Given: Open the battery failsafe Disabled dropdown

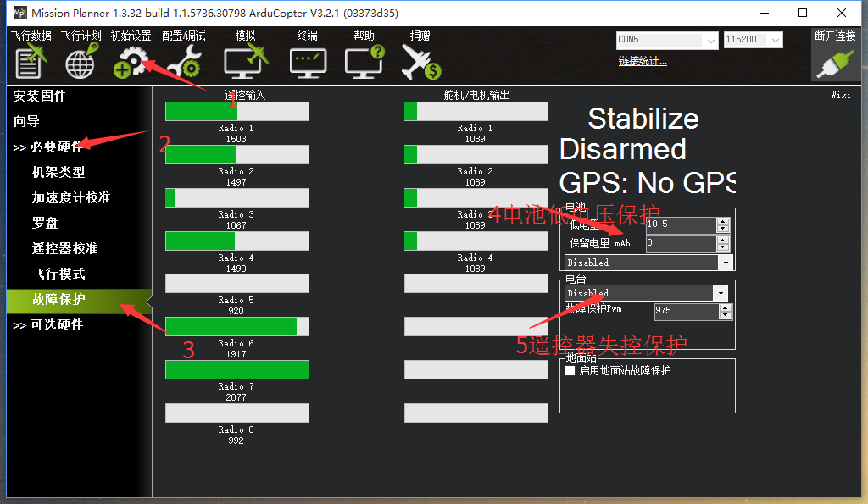Looking at the screenshot, I should (x=648, y=263).
